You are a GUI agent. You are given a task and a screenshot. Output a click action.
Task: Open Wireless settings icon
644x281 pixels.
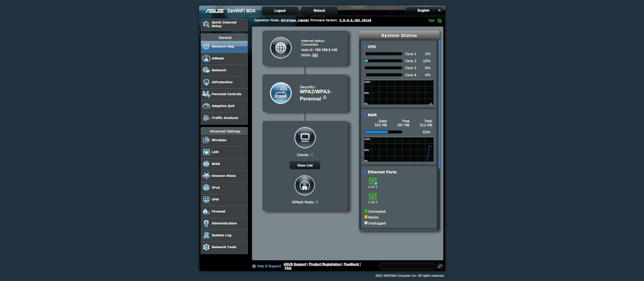point(206,140)
